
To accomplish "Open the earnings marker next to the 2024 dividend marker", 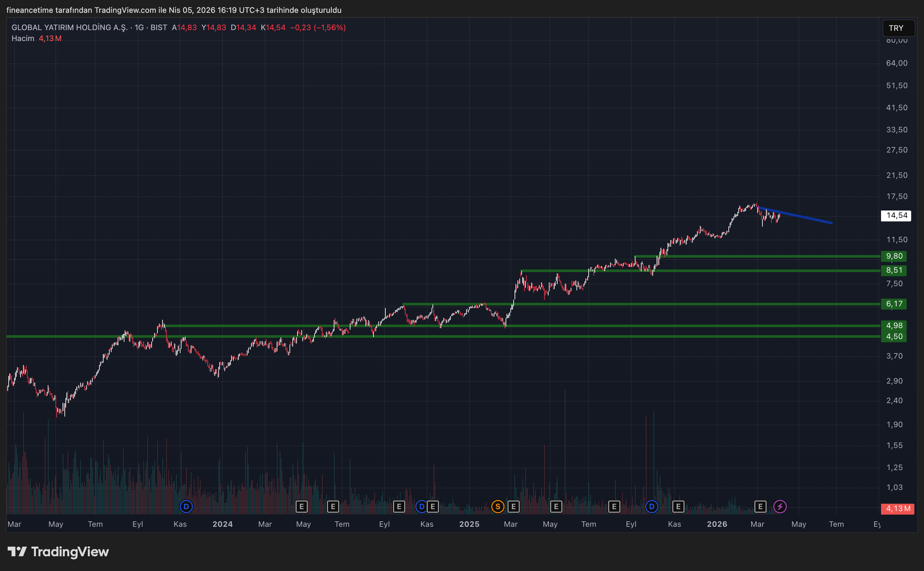I will click(x=432, y=507).
